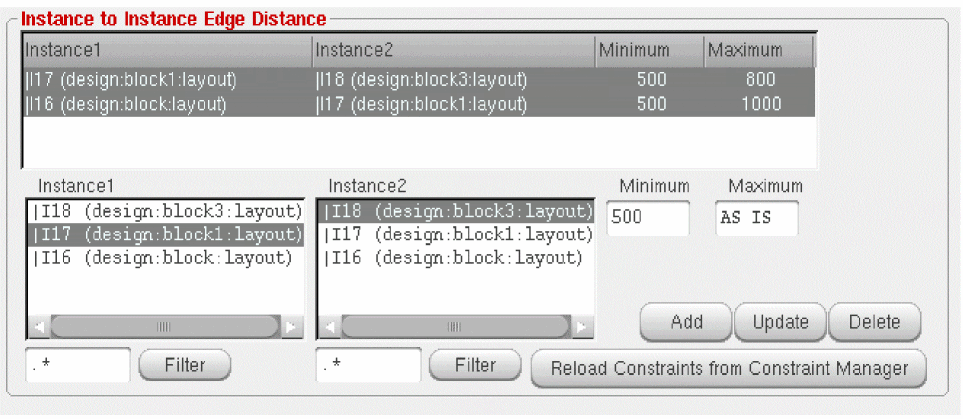Click the Minimum column header

tap(649, 51)
